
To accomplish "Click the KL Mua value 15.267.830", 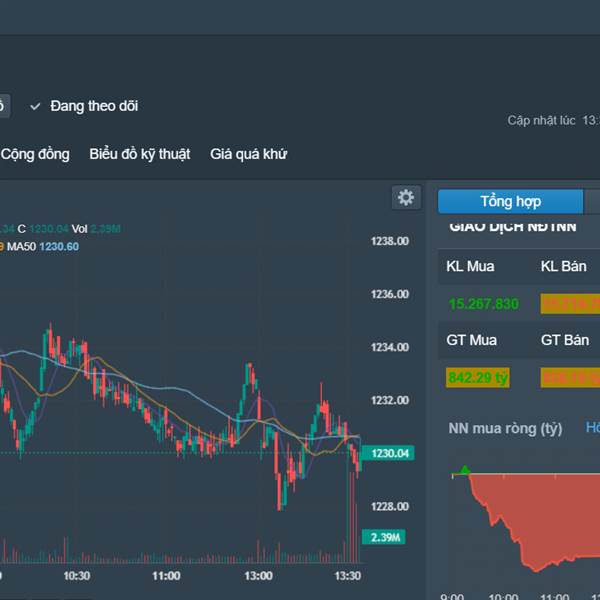I will (x=483, y=304).
